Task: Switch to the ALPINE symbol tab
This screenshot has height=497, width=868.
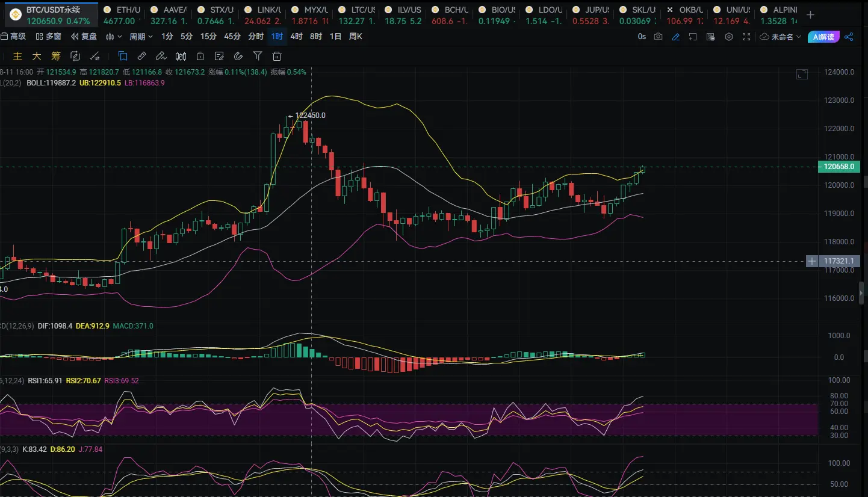Action: click(x=778, y=15)
